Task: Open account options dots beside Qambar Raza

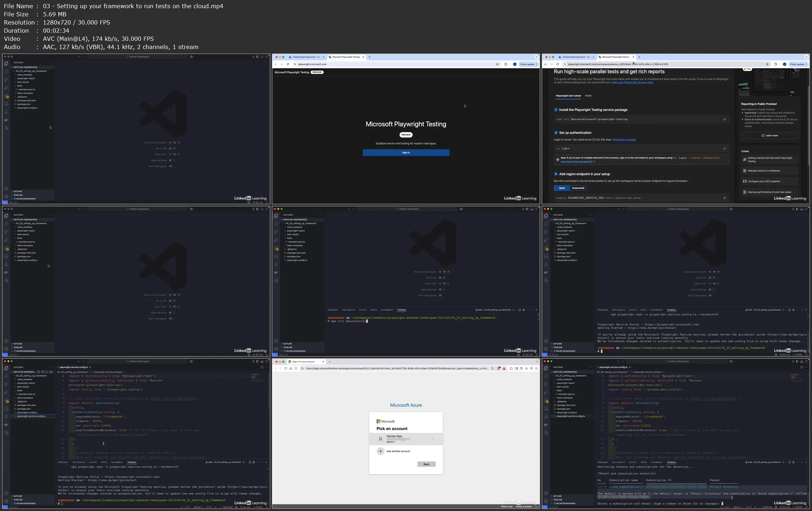Action: pyautogui.click(x=433, y=439)
